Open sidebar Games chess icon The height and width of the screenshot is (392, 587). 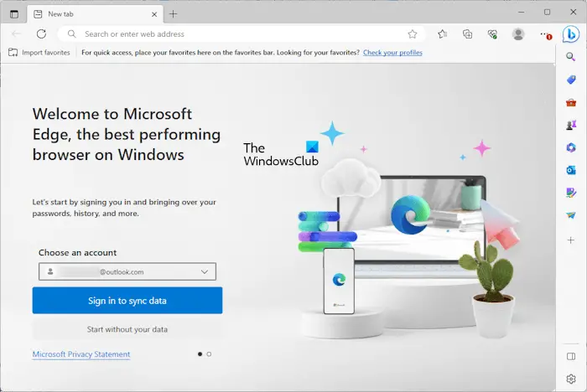571,125
